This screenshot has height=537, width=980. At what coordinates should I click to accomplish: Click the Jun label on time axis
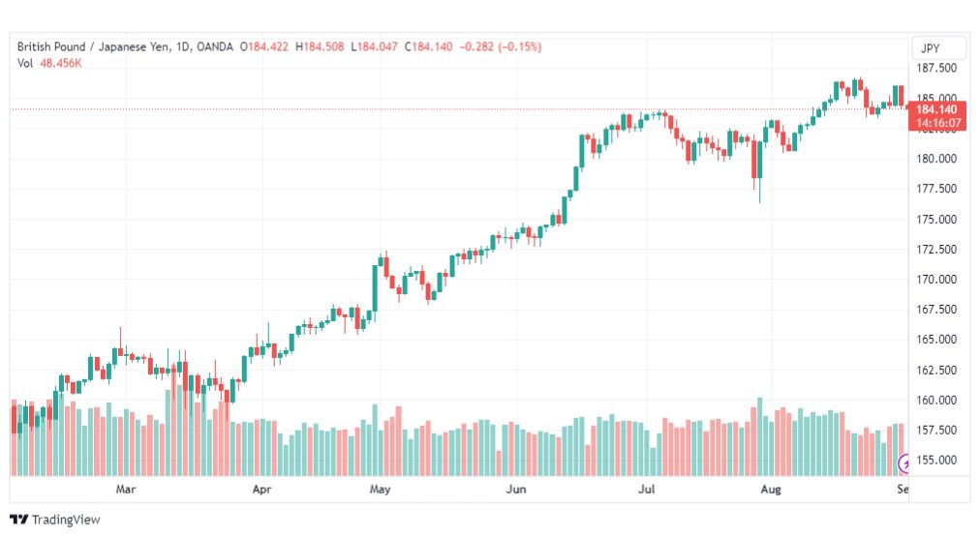[515, 489]
